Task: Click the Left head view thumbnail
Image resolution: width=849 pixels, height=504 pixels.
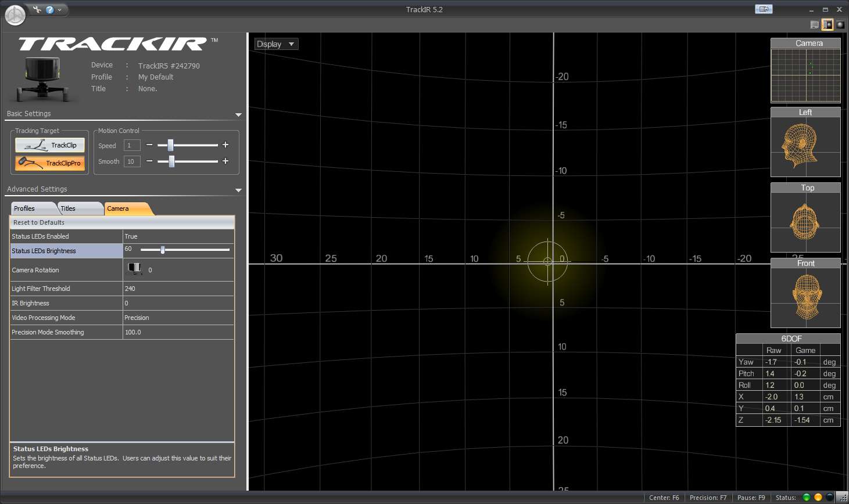Action: tap(805, 142)
